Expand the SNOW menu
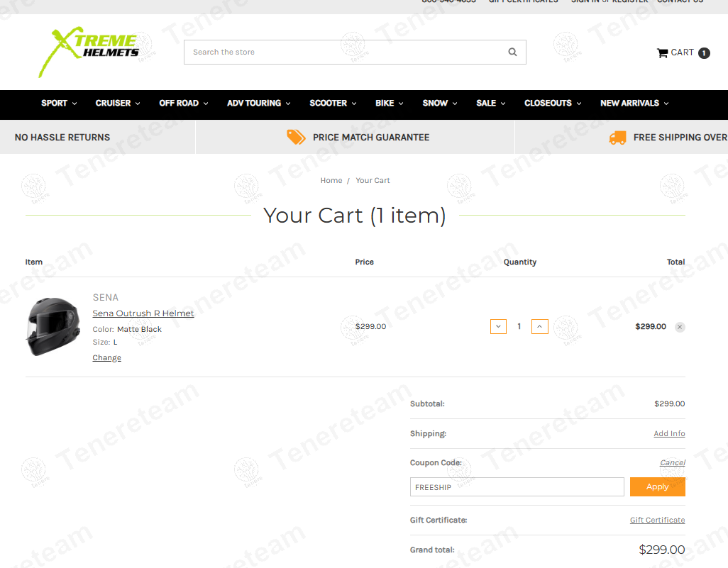Image resolution: width=728 pixels, height=568 pixels. click(440, 103)
